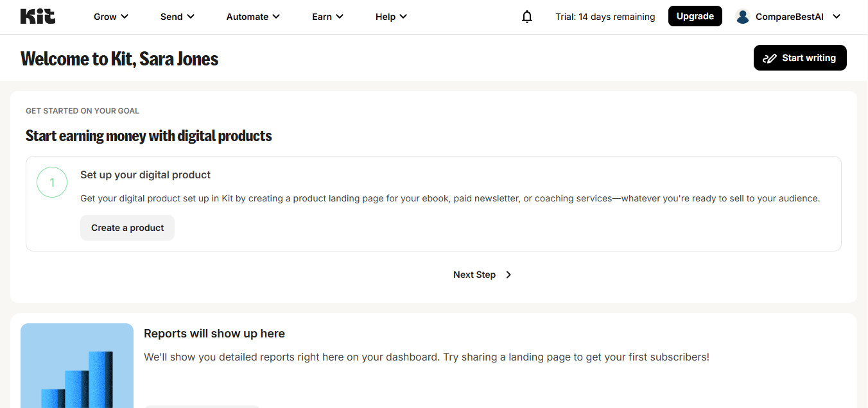
Task: Click the Next Step arrow chevron
Action: [x=508, y=275]
